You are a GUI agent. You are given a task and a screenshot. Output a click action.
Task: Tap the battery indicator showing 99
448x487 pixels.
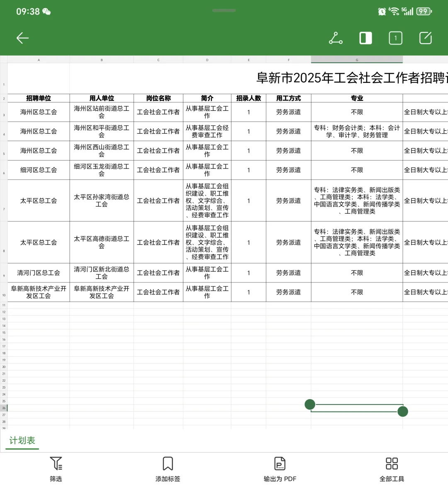point(424,12)
